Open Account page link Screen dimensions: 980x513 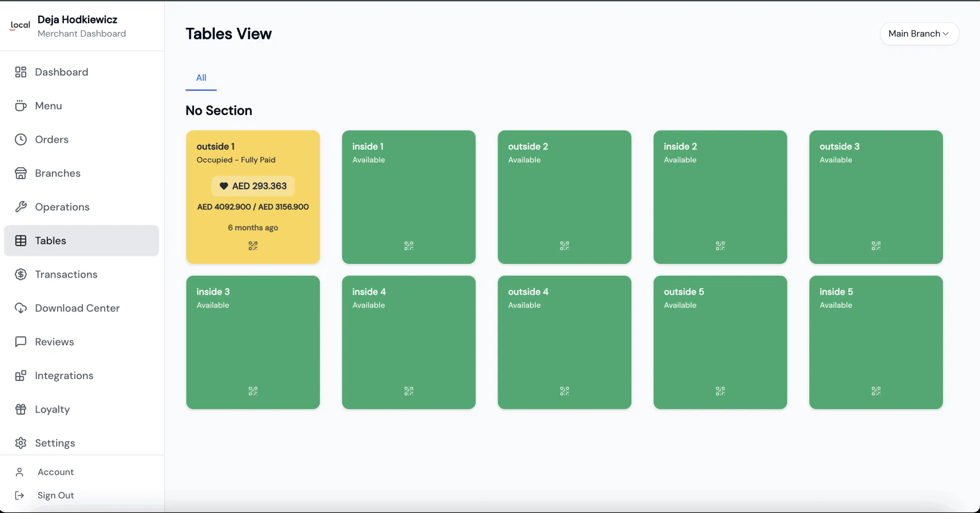tap(56, 472)
